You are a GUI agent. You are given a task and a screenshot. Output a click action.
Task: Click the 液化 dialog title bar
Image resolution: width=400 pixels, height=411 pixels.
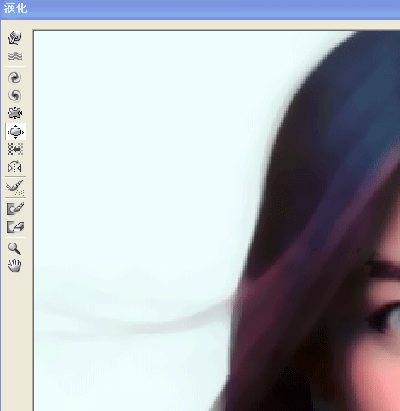(200, 9)
